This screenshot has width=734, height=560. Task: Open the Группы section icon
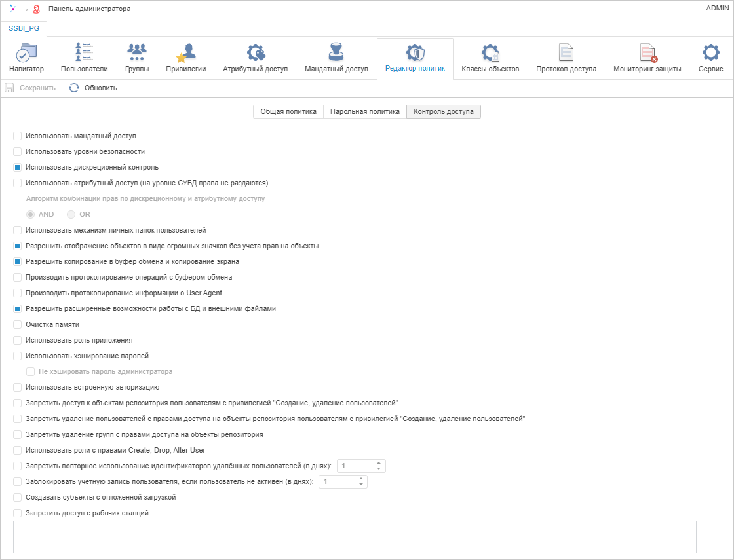click(137, 52)
